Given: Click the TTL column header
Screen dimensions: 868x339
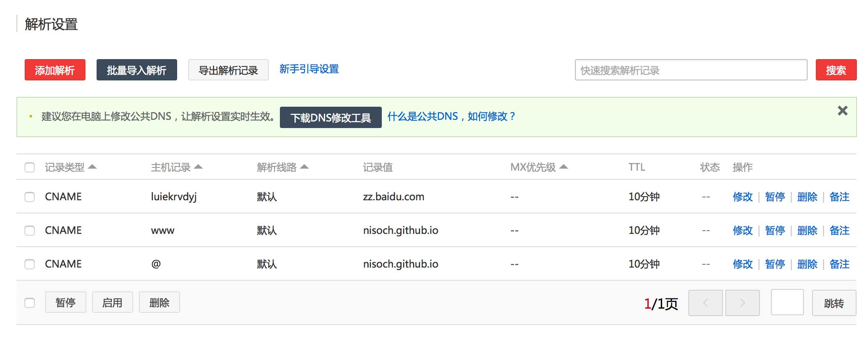Looking at the screenshot, I should tap(637, 167).
